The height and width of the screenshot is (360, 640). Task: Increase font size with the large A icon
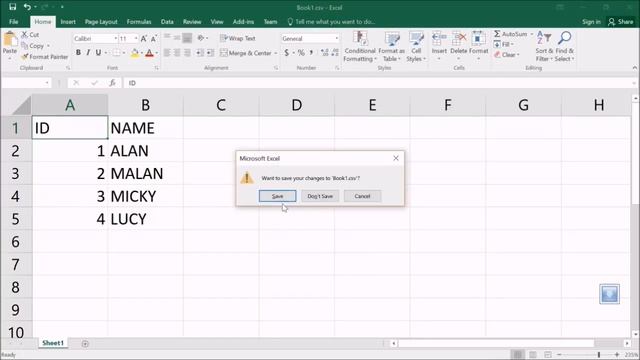pyautogui.click(x=144, y=38)
